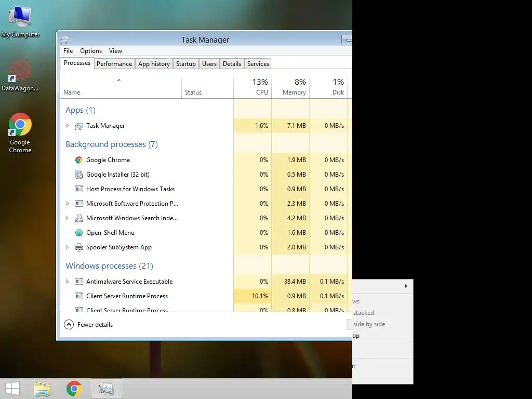Open the File menu
The image size is (532, 399).
(x=68, y=51)
